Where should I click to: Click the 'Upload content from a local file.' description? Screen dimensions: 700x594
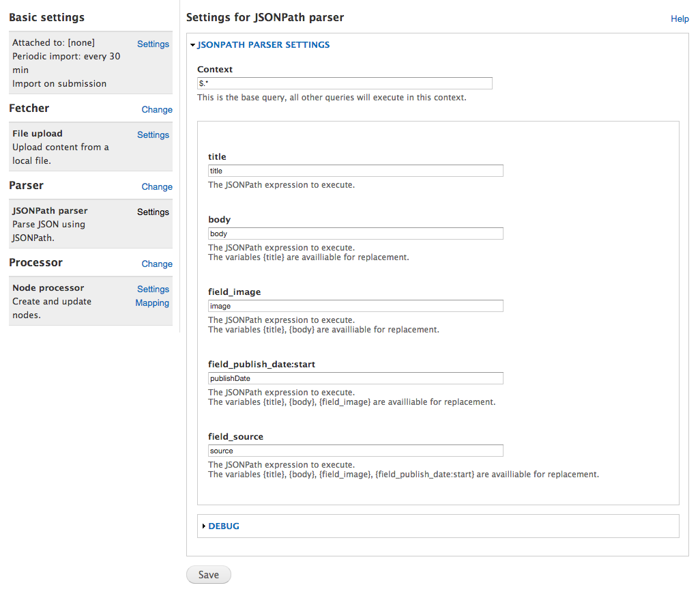click(61, 154)
